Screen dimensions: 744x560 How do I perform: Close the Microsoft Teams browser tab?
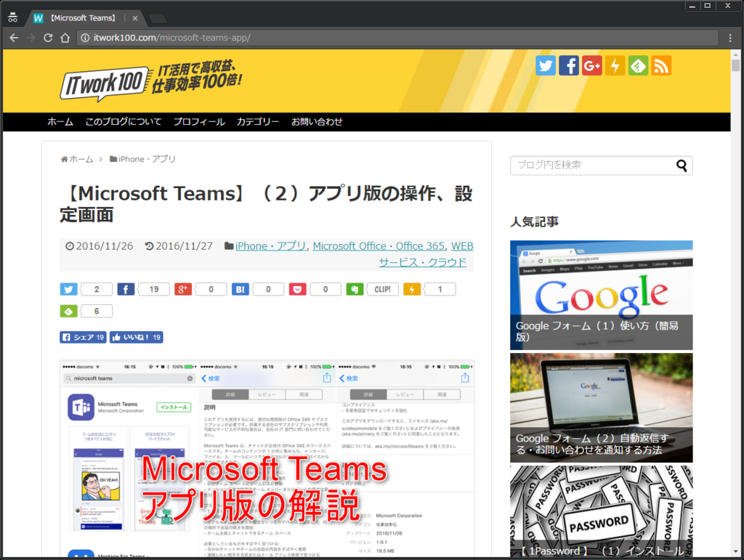tap(135, 18)
